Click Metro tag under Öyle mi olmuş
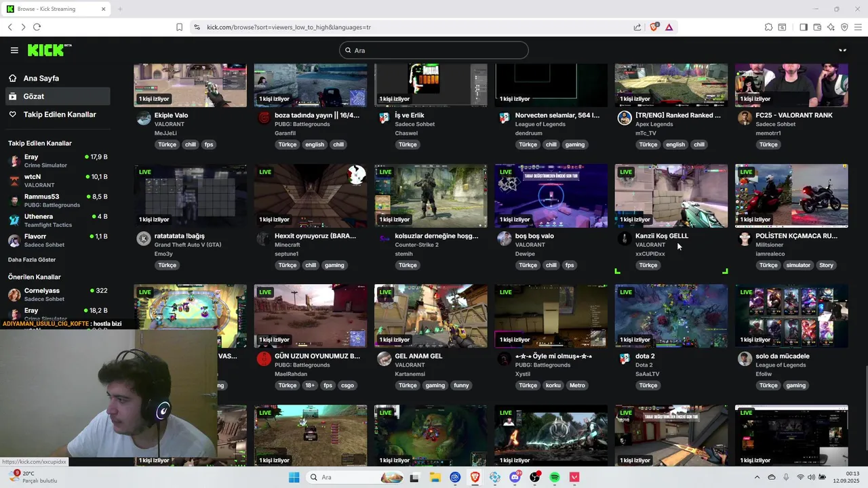 [577, 385]
